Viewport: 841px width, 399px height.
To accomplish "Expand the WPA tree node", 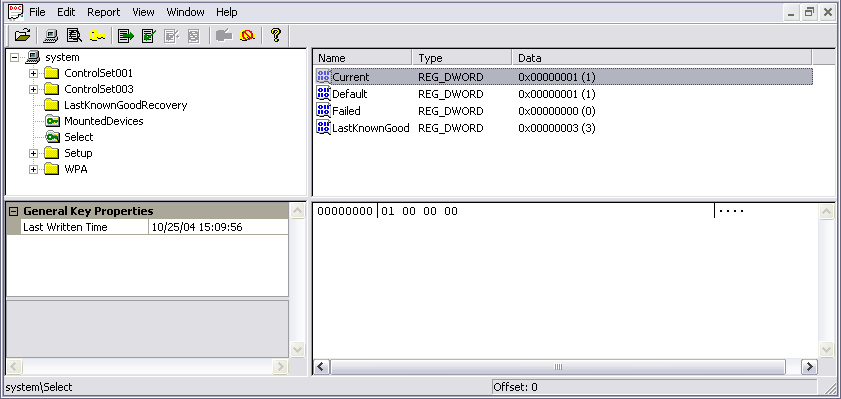I will [x=34, y=170].
